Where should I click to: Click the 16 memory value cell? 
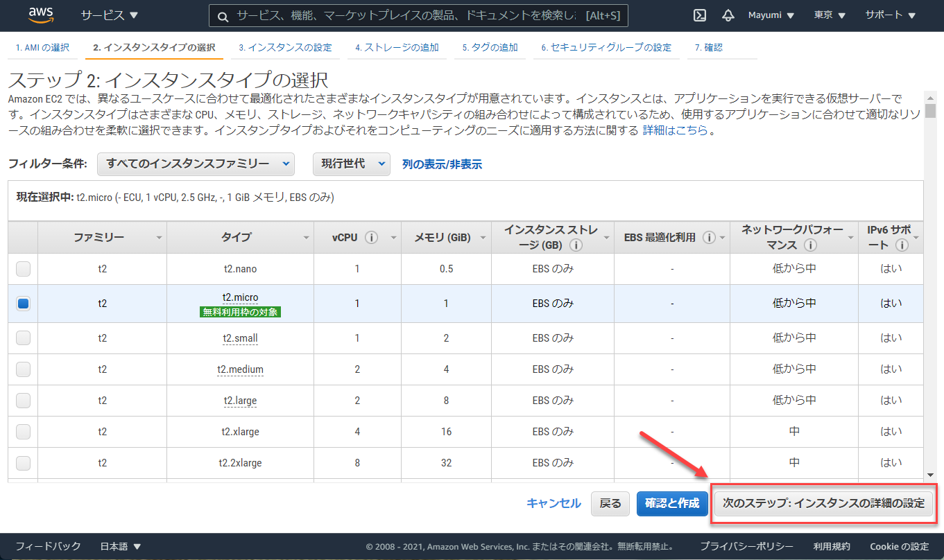click(x=446, y=432)
